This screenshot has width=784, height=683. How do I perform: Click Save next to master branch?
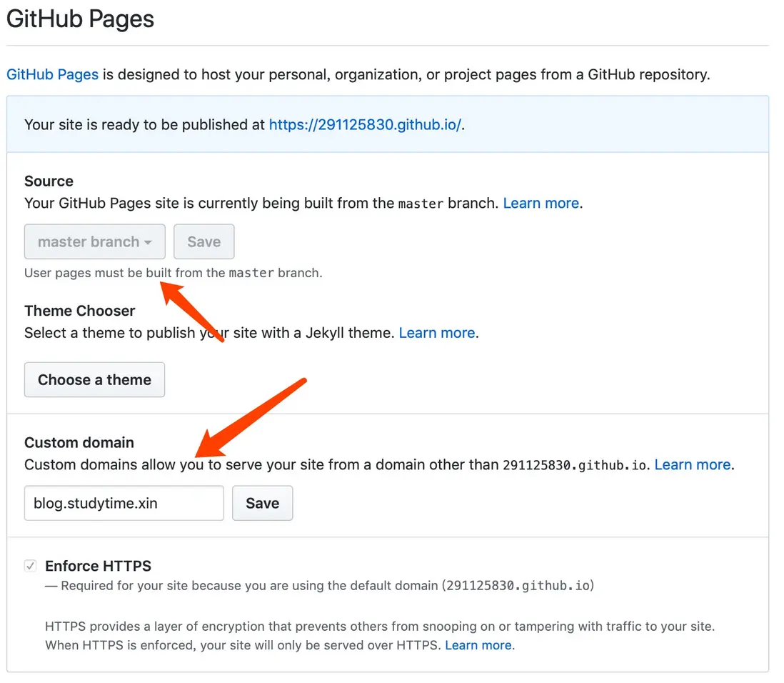tap(203, 242)
